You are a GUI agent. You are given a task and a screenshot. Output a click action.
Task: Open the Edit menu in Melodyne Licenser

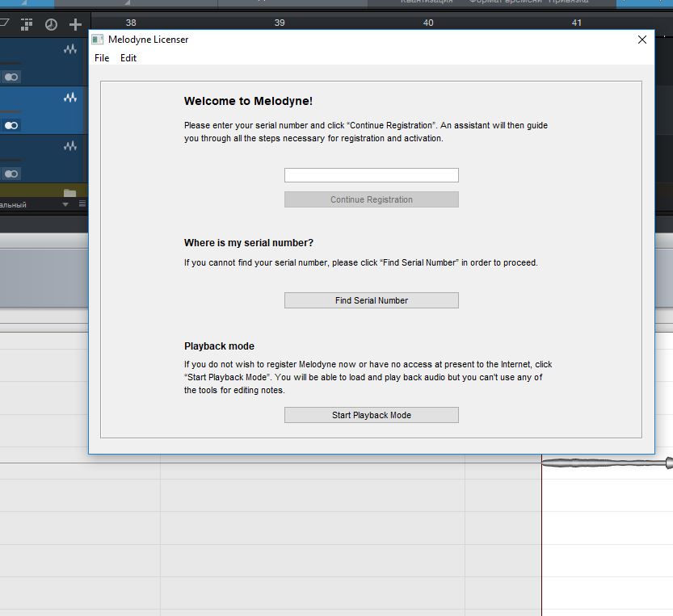(128, 58)
